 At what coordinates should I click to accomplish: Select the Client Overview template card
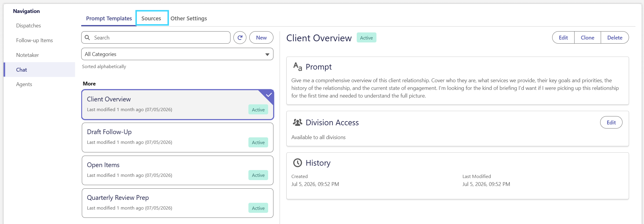(177, 105)
